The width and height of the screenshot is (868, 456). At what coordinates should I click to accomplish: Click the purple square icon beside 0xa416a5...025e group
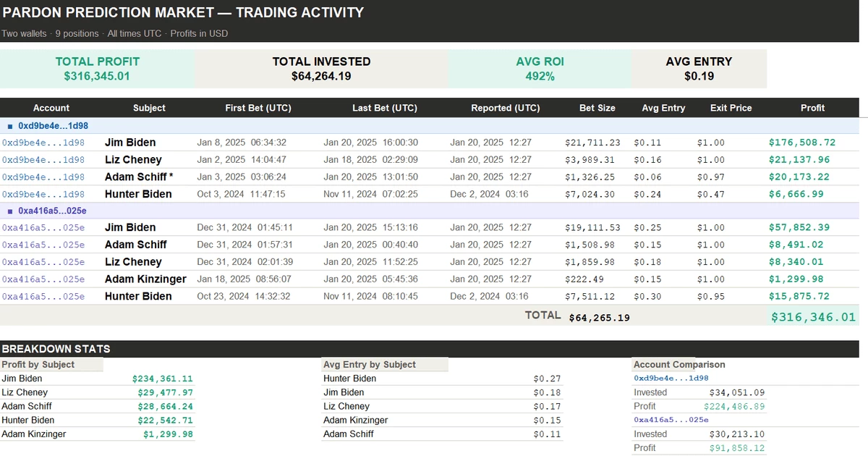coord(10,211)
